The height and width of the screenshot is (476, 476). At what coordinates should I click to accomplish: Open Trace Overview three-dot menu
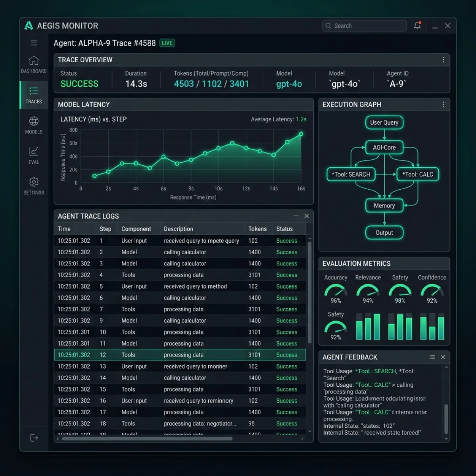point(443,60)
